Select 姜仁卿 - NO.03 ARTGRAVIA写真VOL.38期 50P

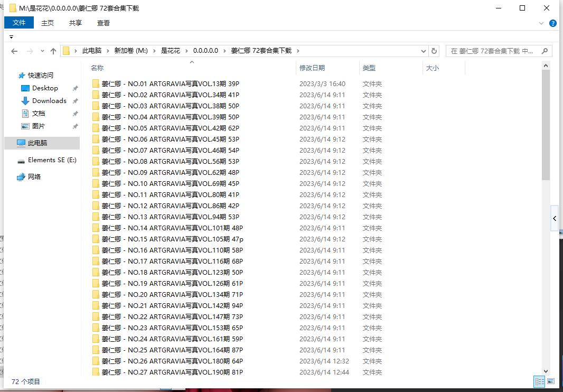[171, 106]
